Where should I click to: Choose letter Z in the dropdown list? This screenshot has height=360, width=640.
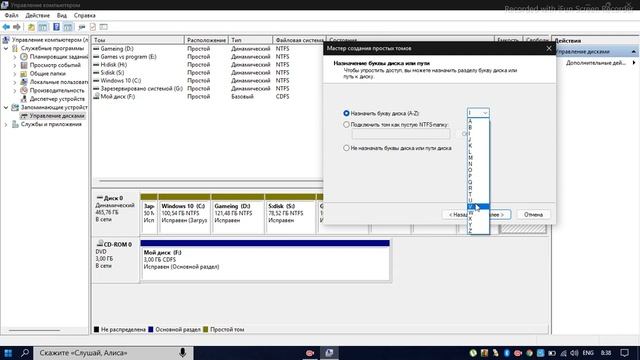coord(478,231)
